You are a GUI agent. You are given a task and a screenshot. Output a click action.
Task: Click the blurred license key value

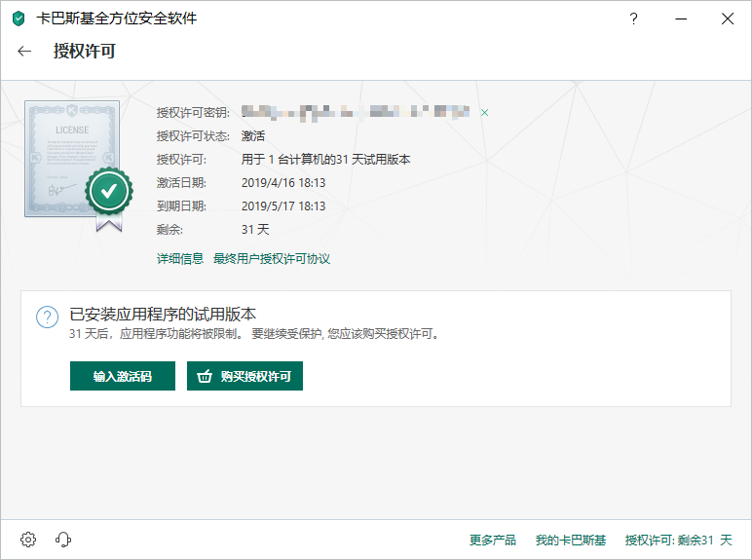[x=356, y=113]
